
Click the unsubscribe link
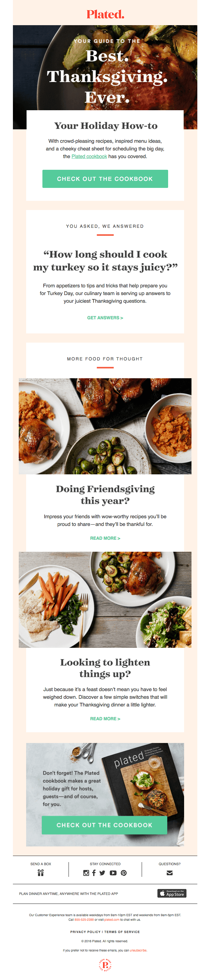(138, 950)
